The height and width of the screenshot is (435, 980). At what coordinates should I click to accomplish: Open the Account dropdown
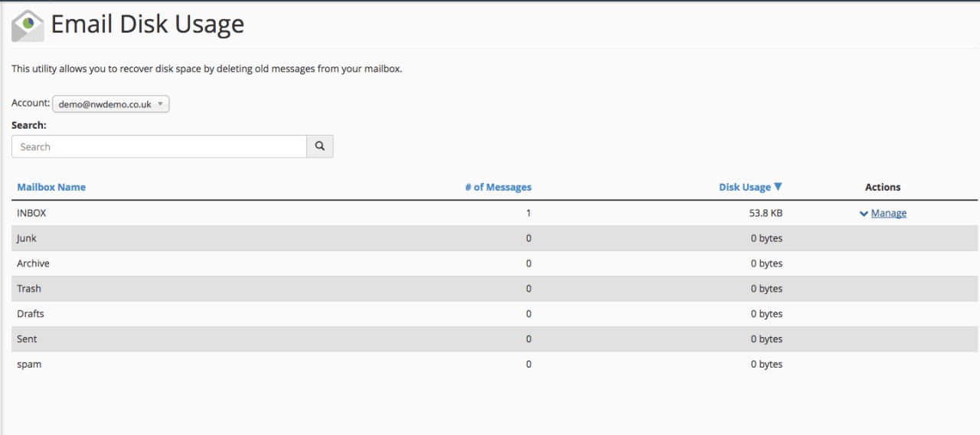pyautogui.click(x=111, y=104)
